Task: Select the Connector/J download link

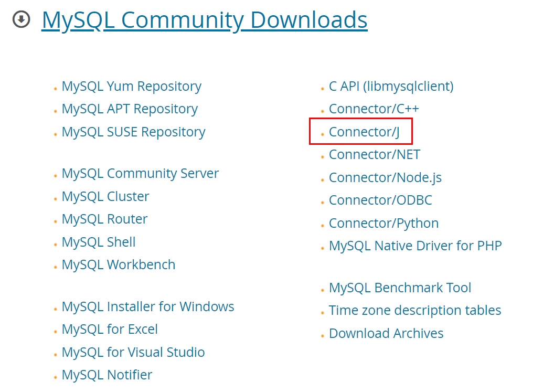Action: (364, 132)
